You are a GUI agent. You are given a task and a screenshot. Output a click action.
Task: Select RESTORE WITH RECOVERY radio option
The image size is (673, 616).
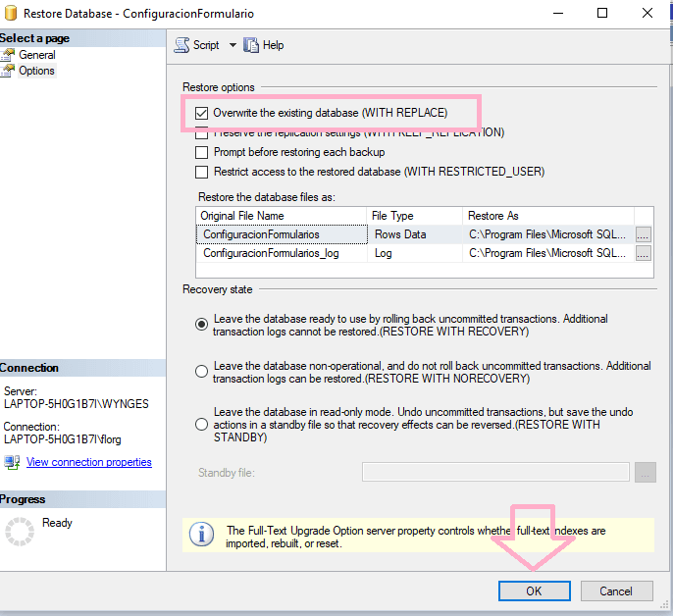[x=202, y=323]
